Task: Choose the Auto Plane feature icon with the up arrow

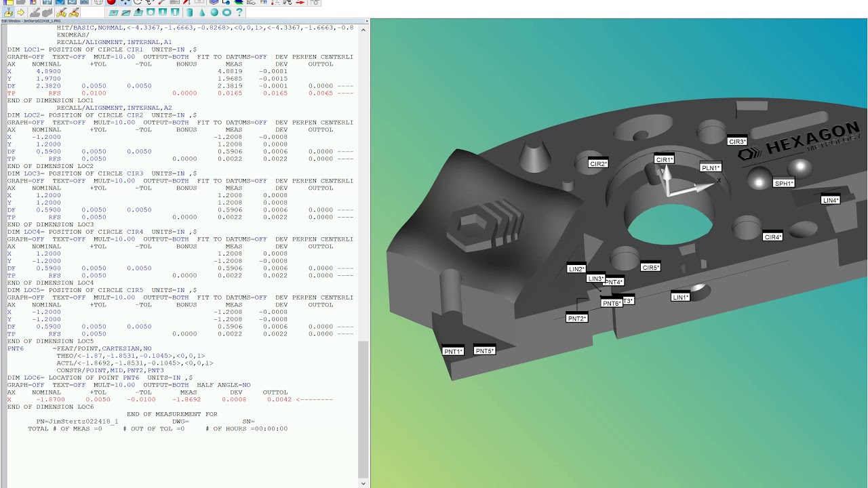Action: click(138, 12)
